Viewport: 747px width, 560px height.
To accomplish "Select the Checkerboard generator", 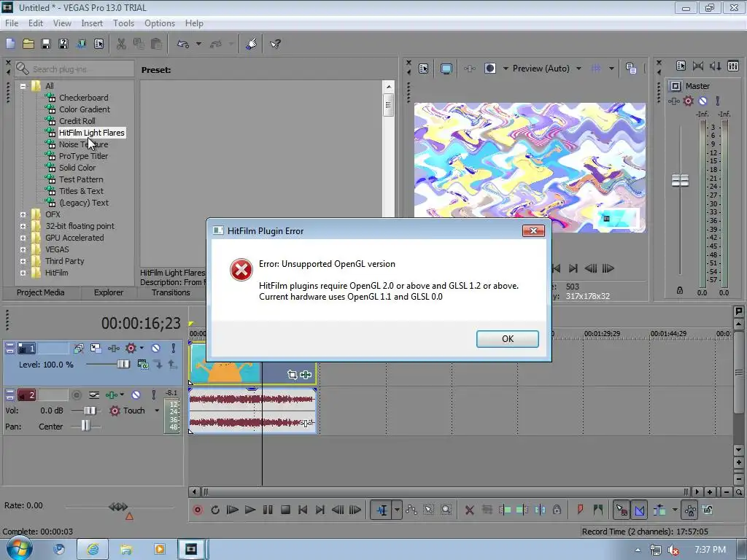I will pyautogui.click(x=83, y=98).
